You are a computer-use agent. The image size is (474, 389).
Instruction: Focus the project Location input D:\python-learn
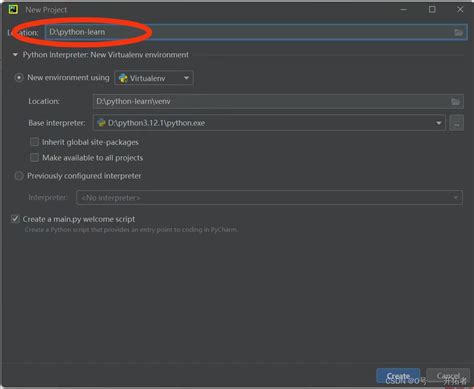point(256,32)
